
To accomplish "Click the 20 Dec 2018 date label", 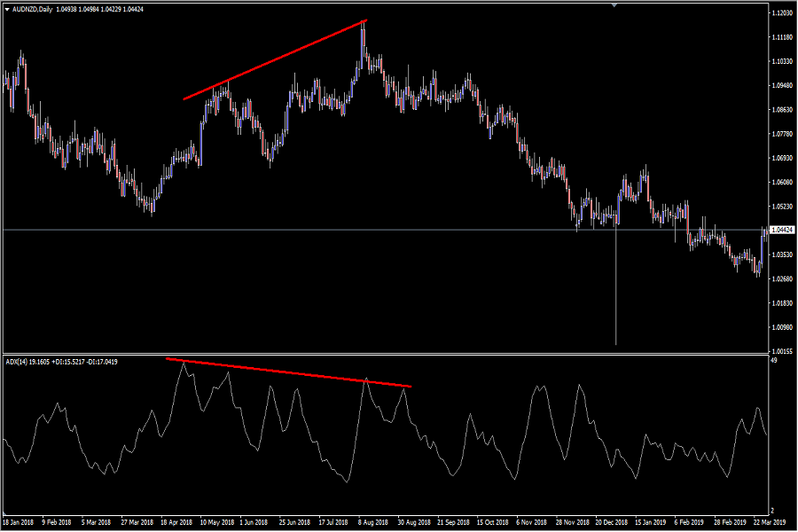I will (x=612, y=522).
